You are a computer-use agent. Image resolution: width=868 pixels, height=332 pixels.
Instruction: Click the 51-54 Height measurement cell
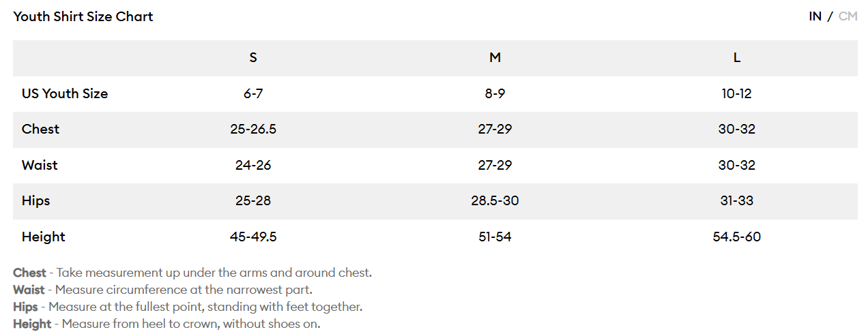click(x=495, y=237)
